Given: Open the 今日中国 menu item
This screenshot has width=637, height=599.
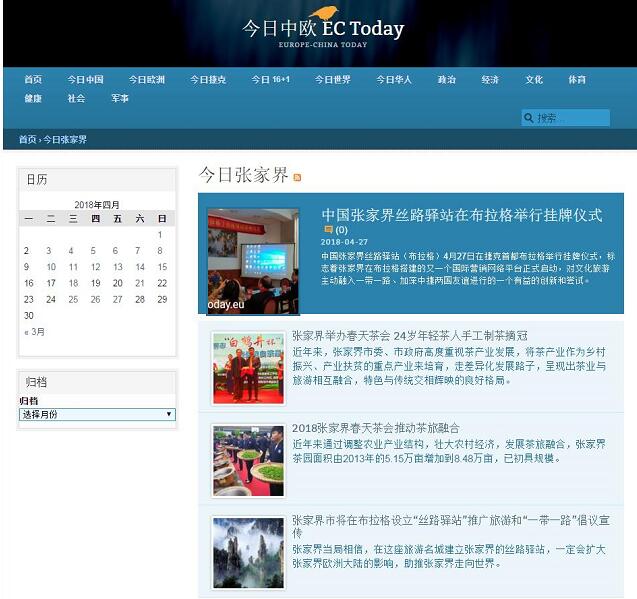Looking at the screenshot, I should 85,79.
